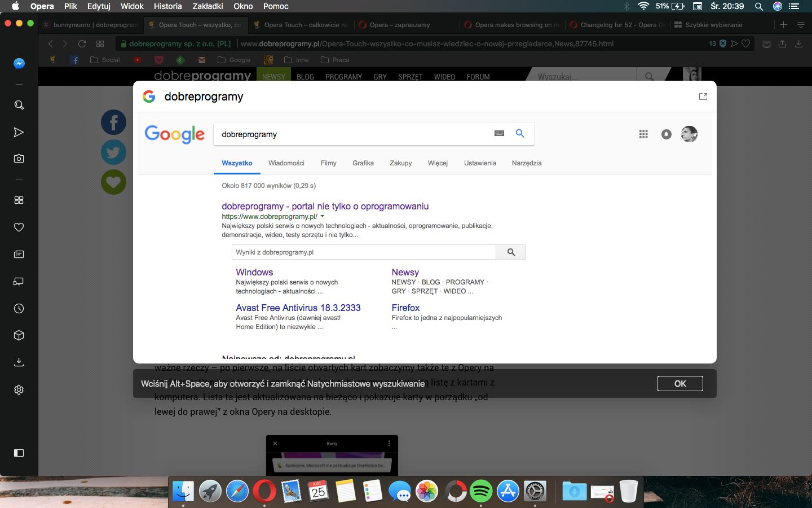Viewport: 812px width, 508px height.
Task: Launch Spotify from the Dock
Action: [481, 491]
